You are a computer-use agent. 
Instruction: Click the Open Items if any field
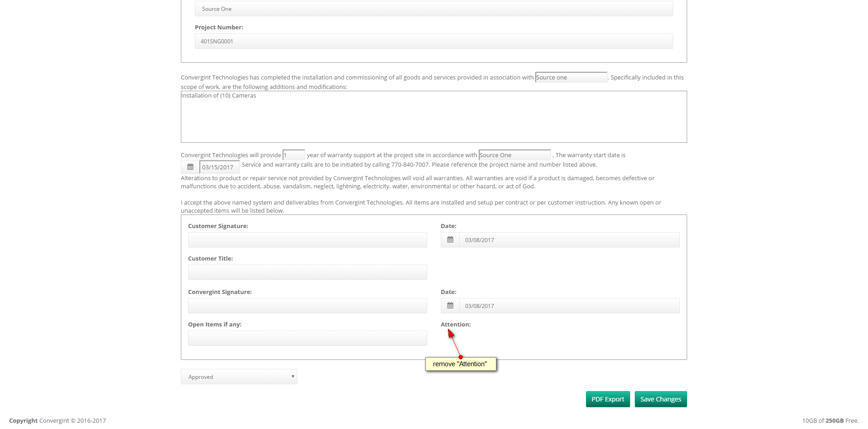(307, 338)
